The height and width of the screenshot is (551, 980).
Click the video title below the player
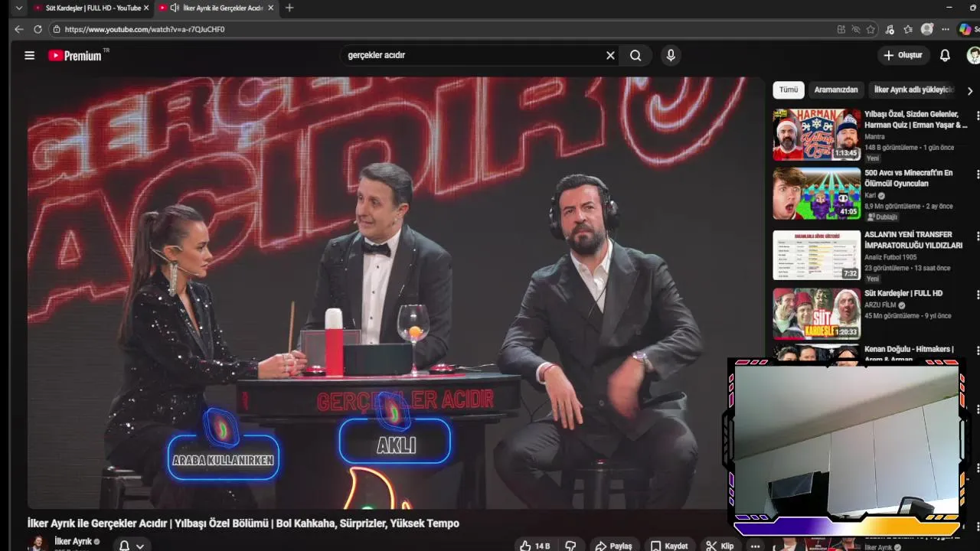click(x=243, y=523)
